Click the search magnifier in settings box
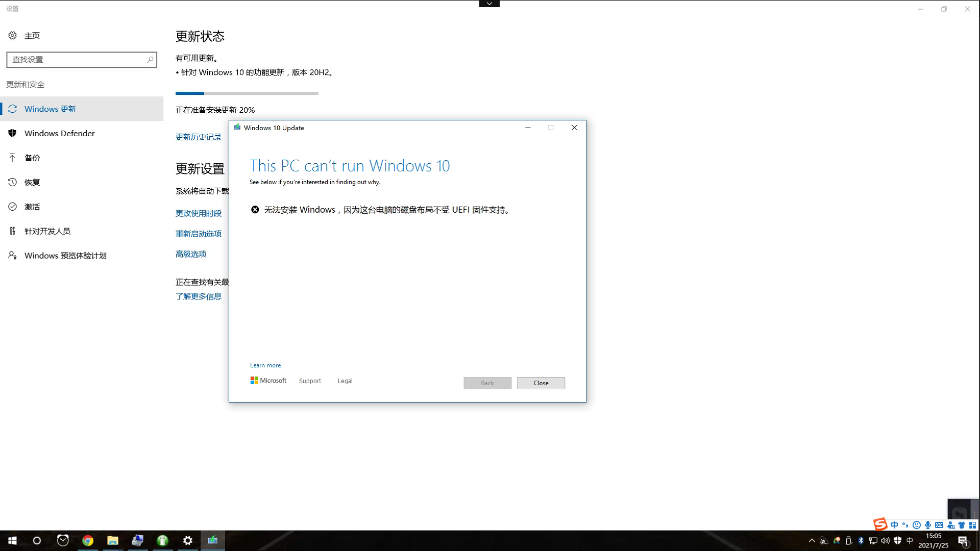Viewport: 980px width, 551px height. point(150,60)
